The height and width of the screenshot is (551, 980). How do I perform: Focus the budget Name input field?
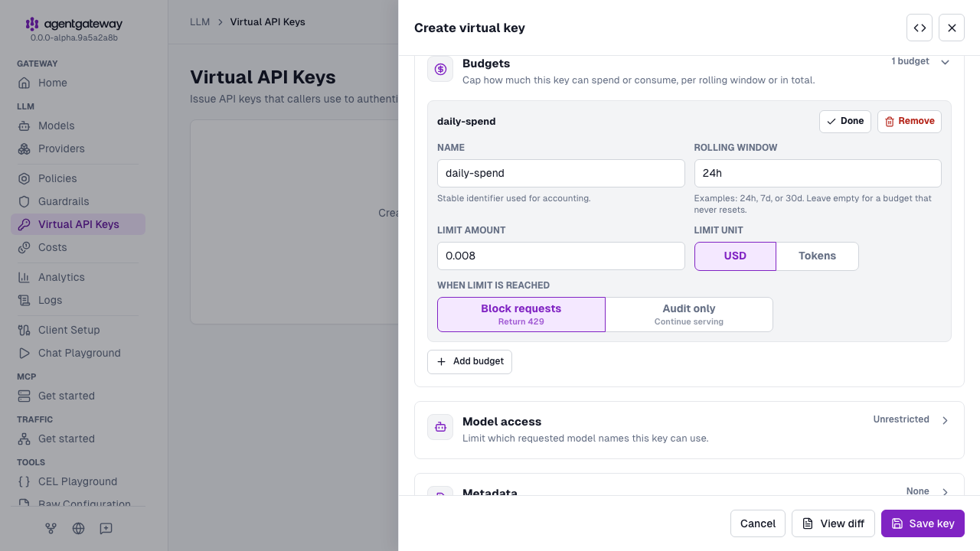tap(561, 173)
